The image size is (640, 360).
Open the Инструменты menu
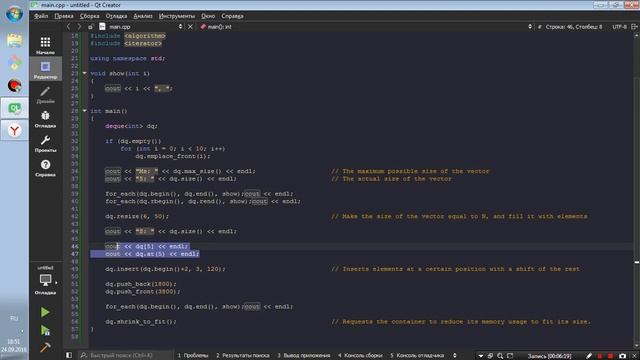tap(177, 16)
